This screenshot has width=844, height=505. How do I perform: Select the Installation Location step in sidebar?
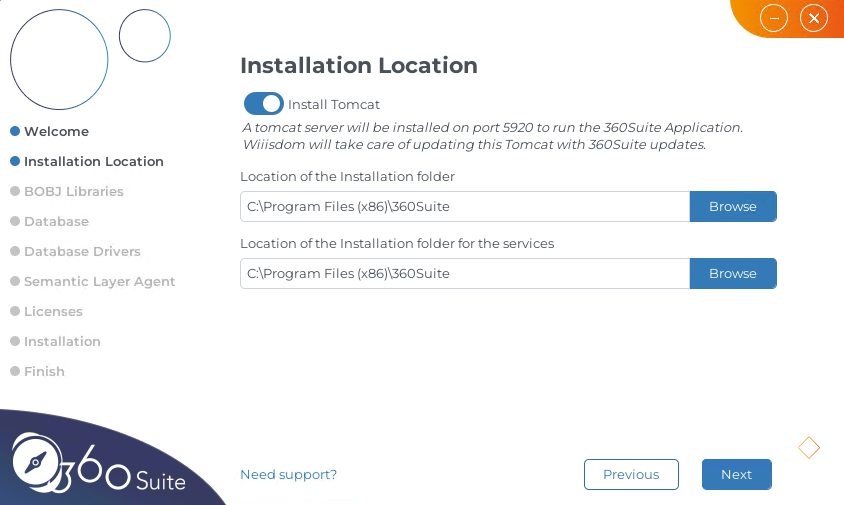[87, 162]
